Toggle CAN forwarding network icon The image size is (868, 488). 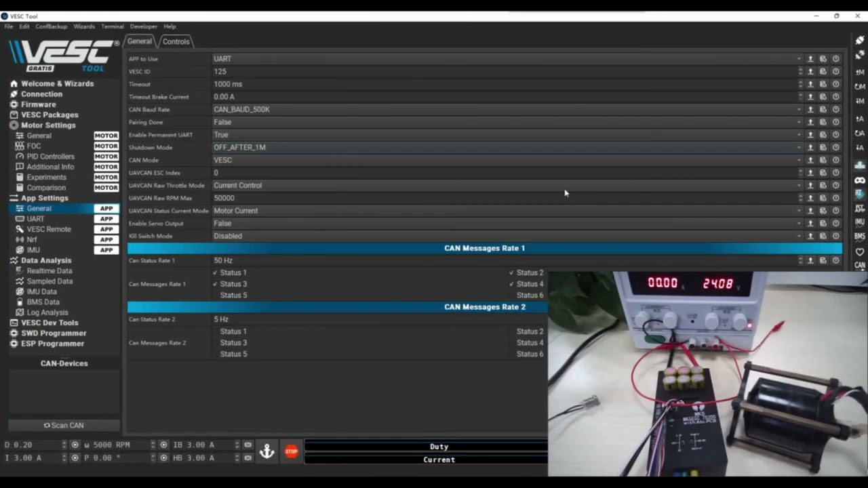tap(860, 165)
